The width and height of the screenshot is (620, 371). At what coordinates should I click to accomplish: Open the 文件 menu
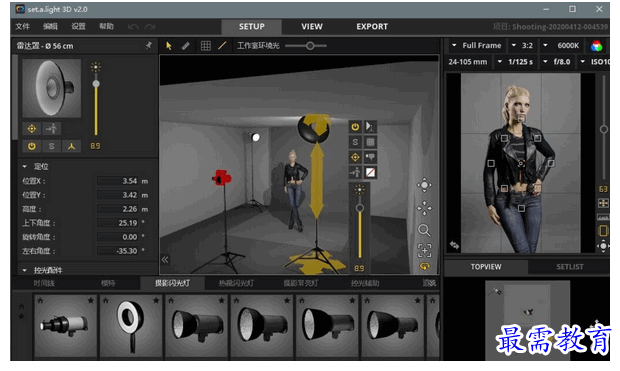coord(23,26)
